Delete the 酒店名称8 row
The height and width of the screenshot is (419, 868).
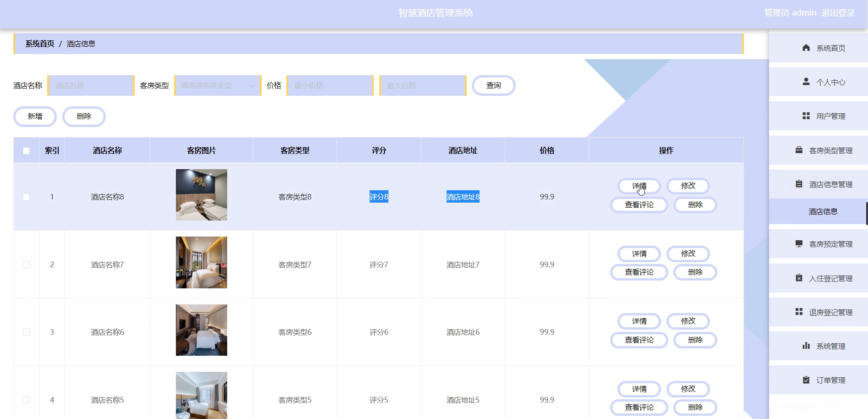(695, 205)
